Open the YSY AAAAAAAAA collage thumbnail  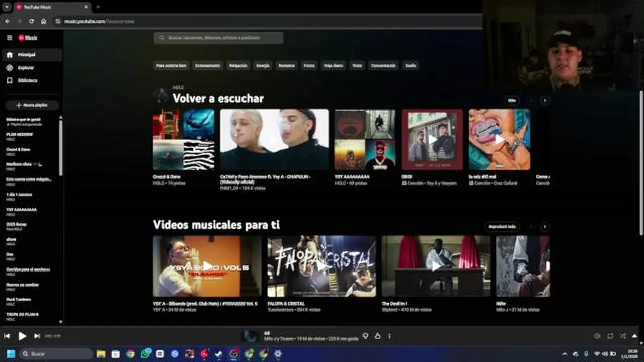(x=365, y=140)
